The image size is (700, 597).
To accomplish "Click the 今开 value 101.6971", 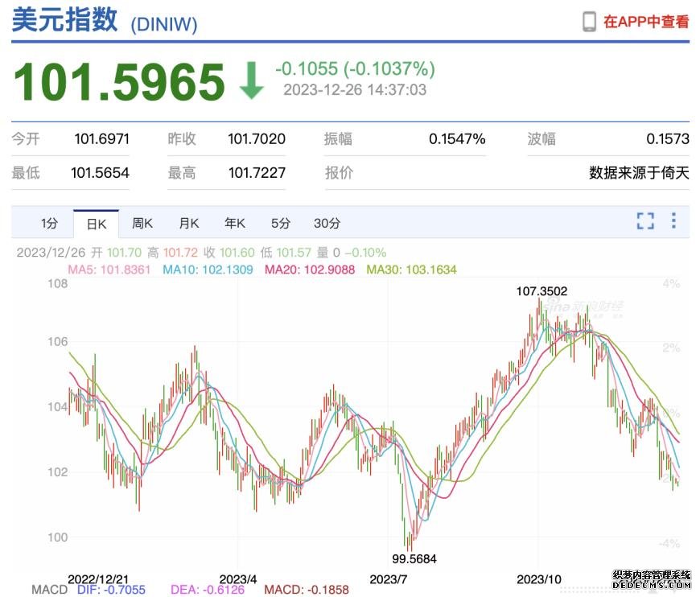I will click(x=102, y=139).
